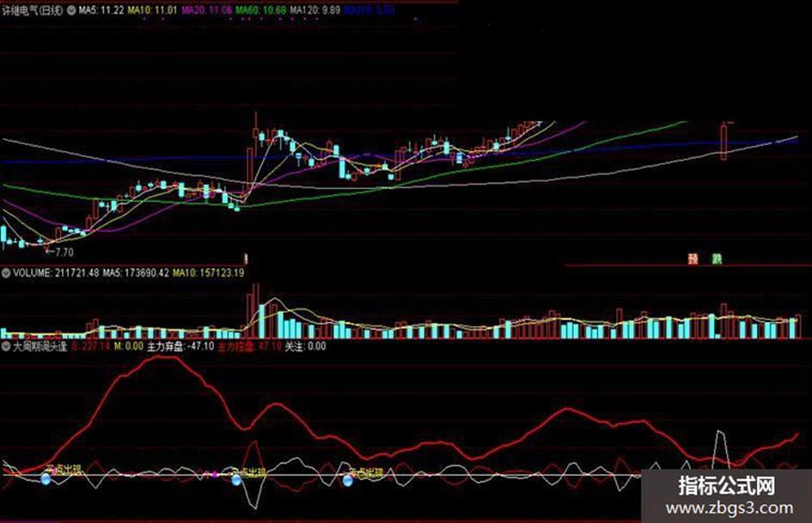This screenshot has height=523, width=812.
Task: Select the VOLUME: 211721.48 readout
Action: click(x=55, y=273)
